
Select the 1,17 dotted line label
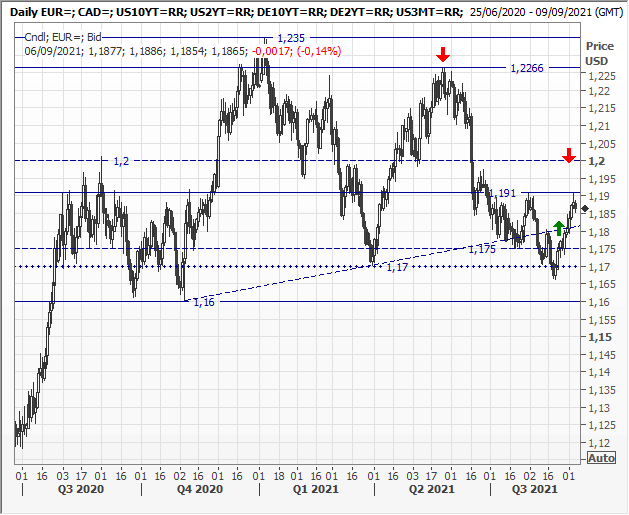click(x=396, y=268)
